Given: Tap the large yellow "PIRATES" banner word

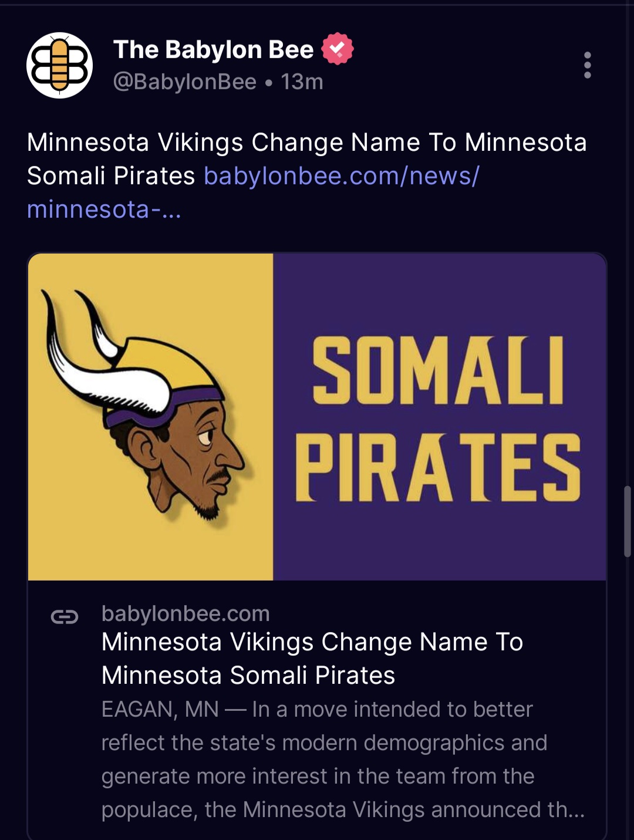Looking at the screenshot, I should pyautogui.click(x=438, y=469).
